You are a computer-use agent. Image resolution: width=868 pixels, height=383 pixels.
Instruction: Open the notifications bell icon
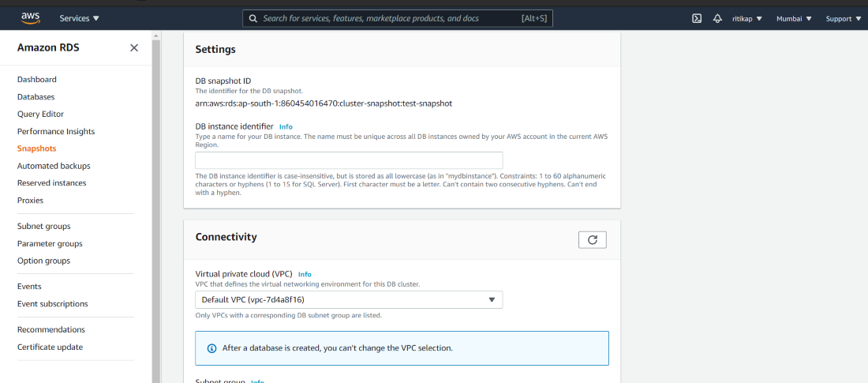pos(717,18)
